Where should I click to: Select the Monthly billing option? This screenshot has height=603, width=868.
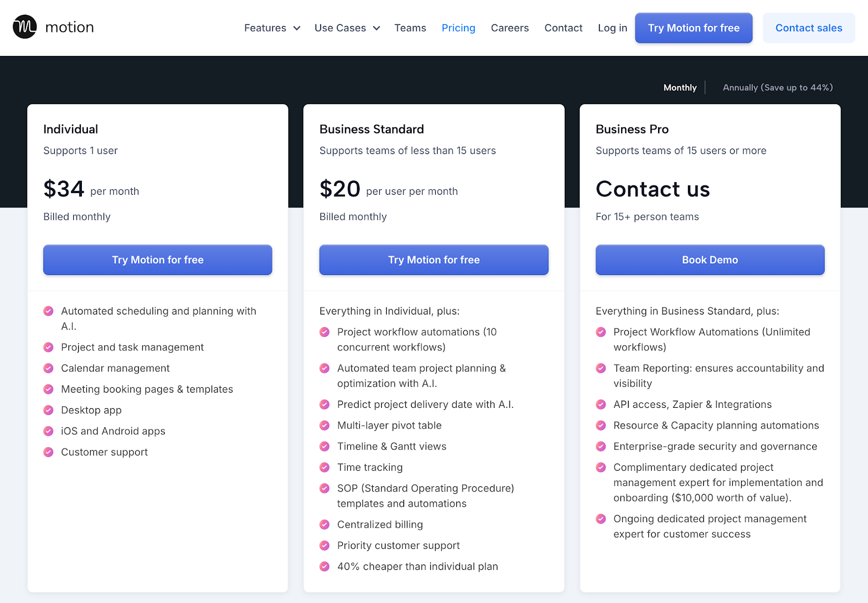click(680, 87)
